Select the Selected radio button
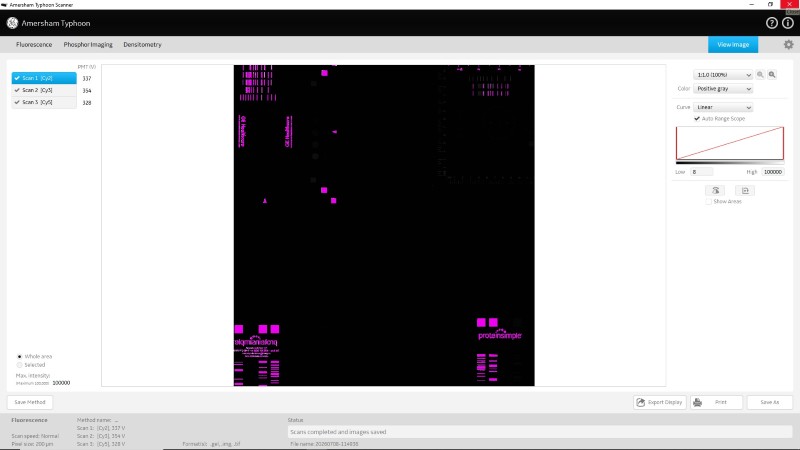 pos(19,365)
